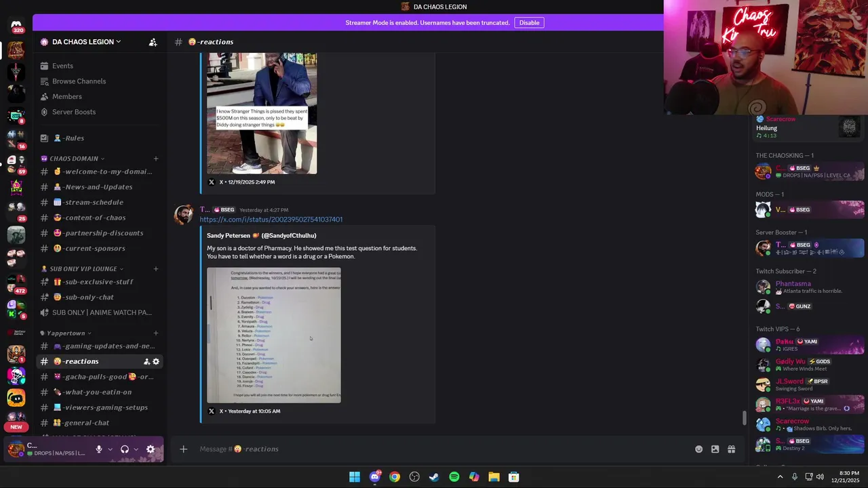Screen dimensions: 868x488
Task: Click the NEW unread indicator in server list
Action: coord(16,427)
